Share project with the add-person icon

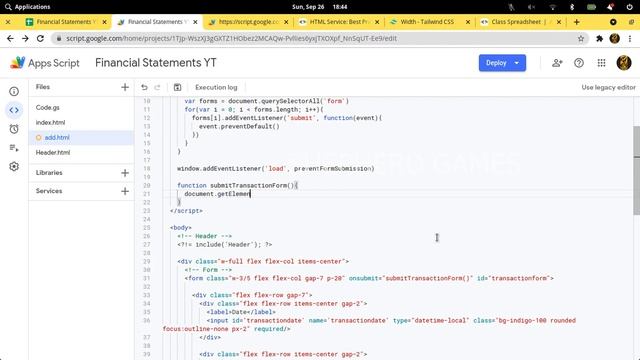tap(557, 63)
